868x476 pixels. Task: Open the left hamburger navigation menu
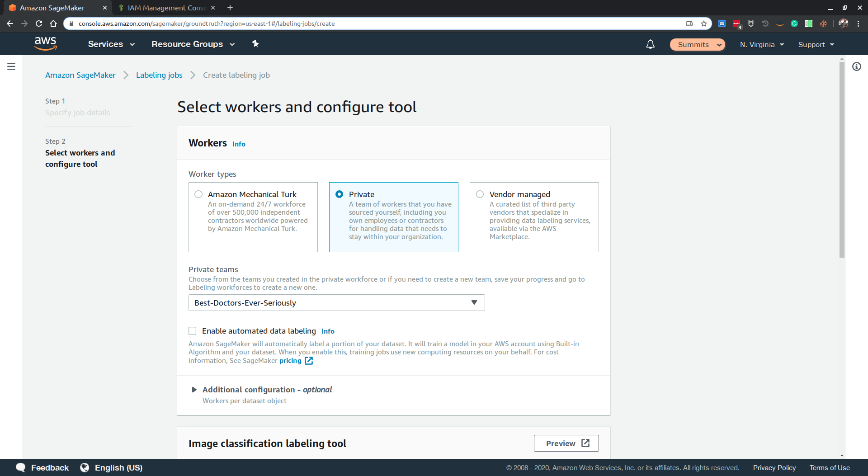click(x=11, y=66)
